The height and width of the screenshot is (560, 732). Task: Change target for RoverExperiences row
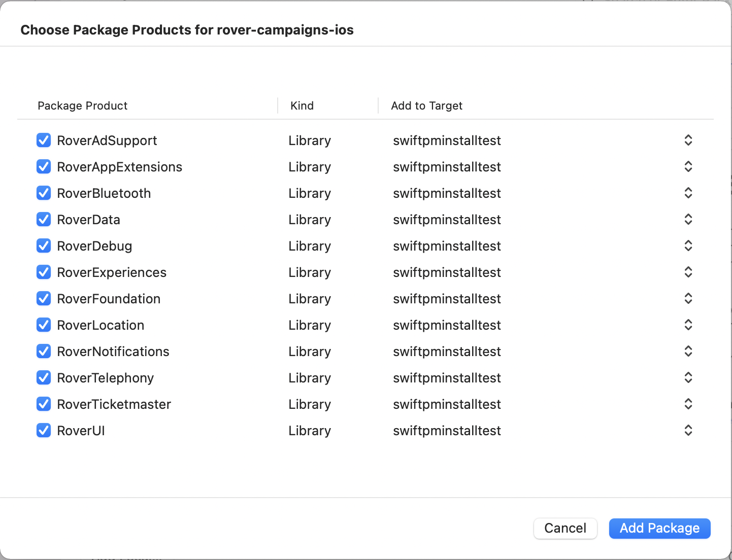tap(688, 272)
